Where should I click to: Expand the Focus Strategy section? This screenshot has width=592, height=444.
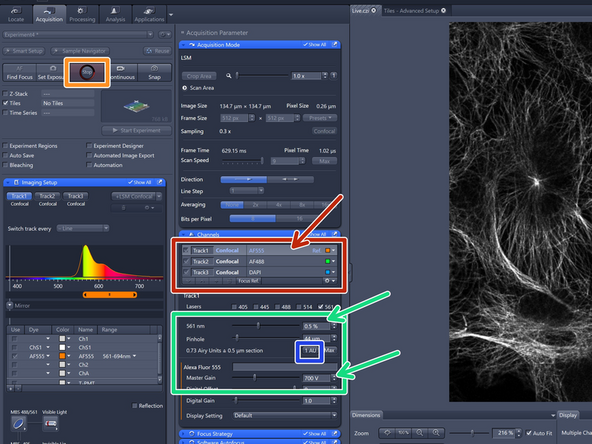point(183,434)
